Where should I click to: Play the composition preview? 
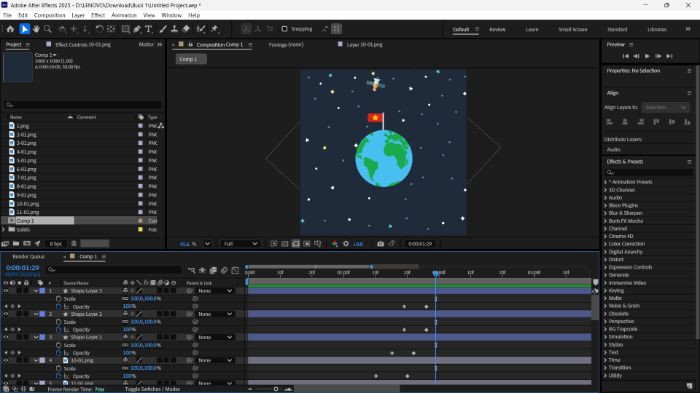click(647, 56)
